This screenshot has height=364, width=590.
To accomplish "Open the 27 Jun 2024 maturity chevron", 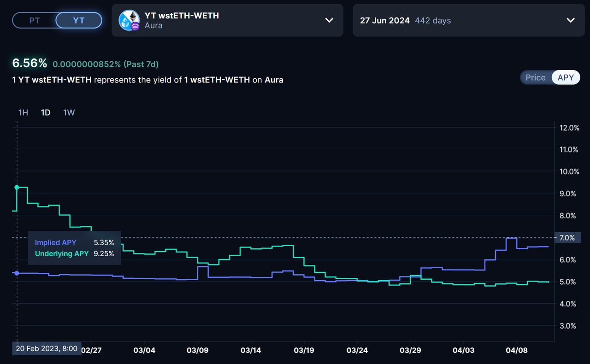I will (x=570, y=20).
